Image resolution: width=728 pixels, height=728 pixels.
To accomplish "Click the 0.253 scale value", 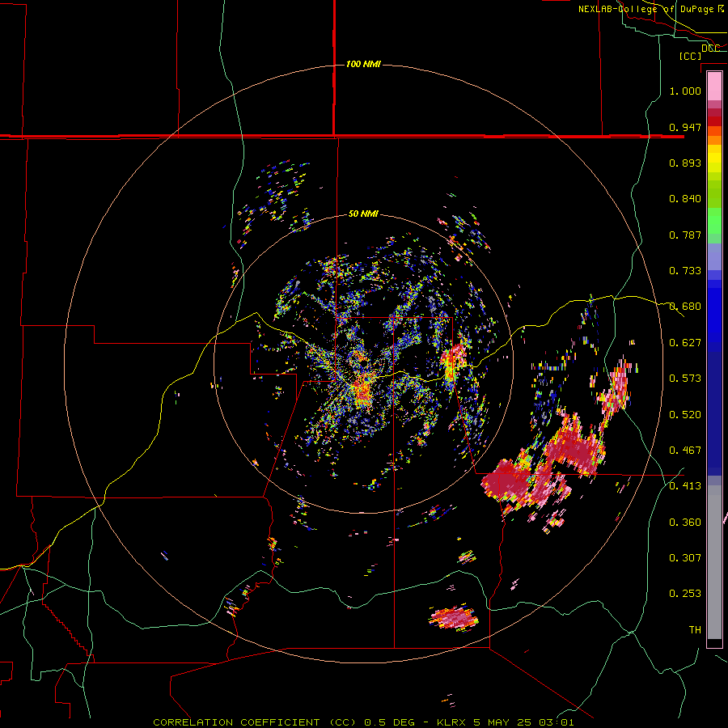I will tap(685, 594).
